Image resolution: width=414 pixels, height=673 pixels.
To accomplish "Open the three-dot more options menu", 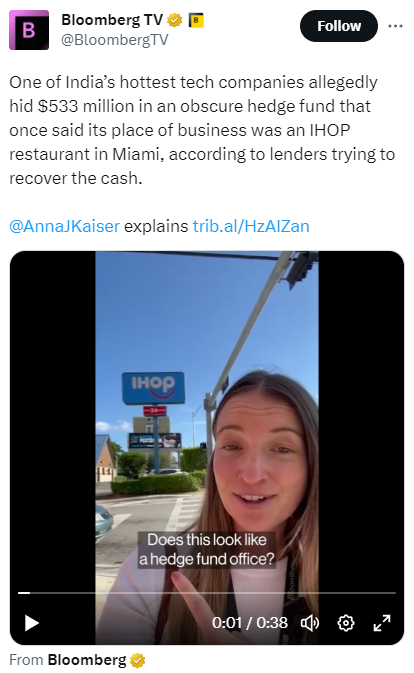I will click(x=395, y=26).
